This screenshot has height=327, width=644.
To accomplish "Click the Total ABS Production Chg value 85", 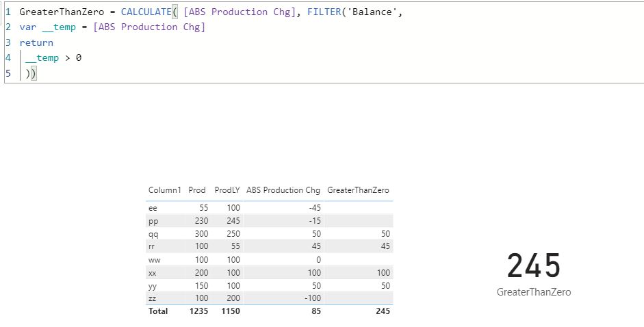I will click(x=315, y=311).
